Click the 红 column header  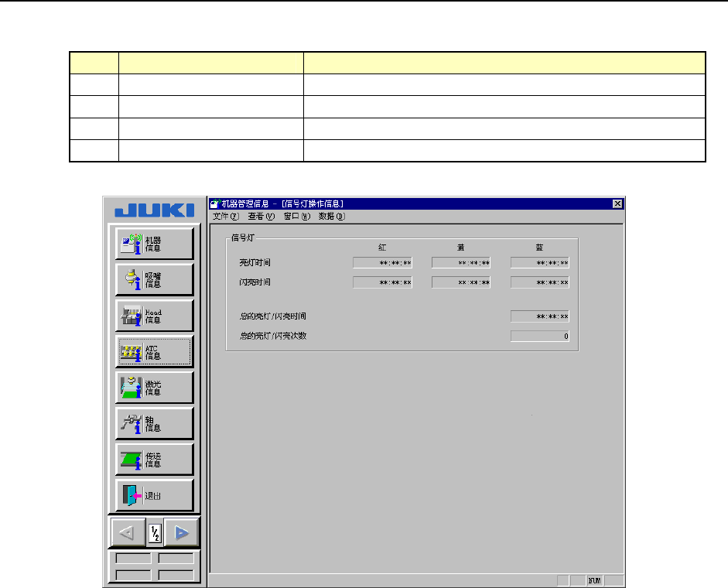click(382, 248)
